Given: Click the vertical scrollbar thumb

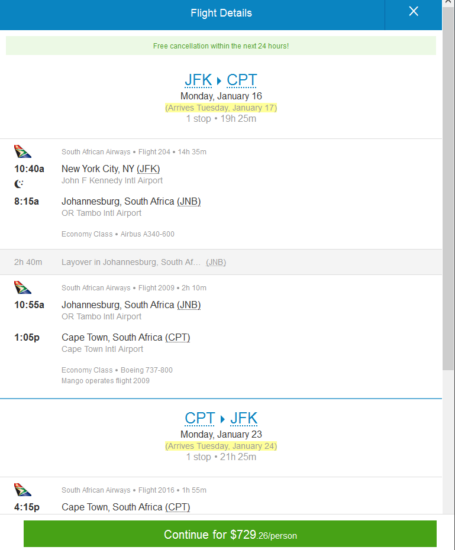Looking at the screenshot, I should (x=448, y=188).
